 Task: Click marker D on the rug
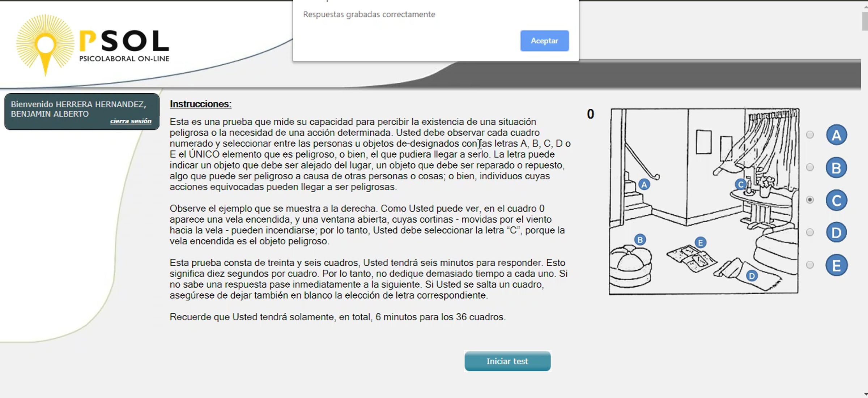(x=752, y=276)
